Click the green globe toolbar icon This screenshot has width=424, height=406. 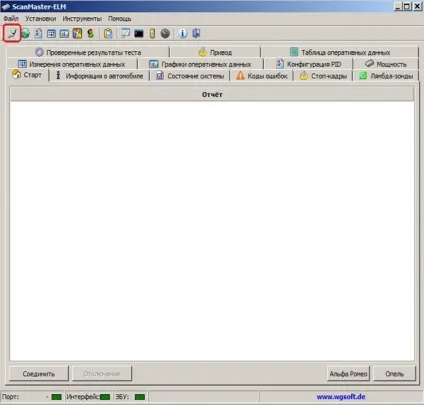(x=25, y=33)
